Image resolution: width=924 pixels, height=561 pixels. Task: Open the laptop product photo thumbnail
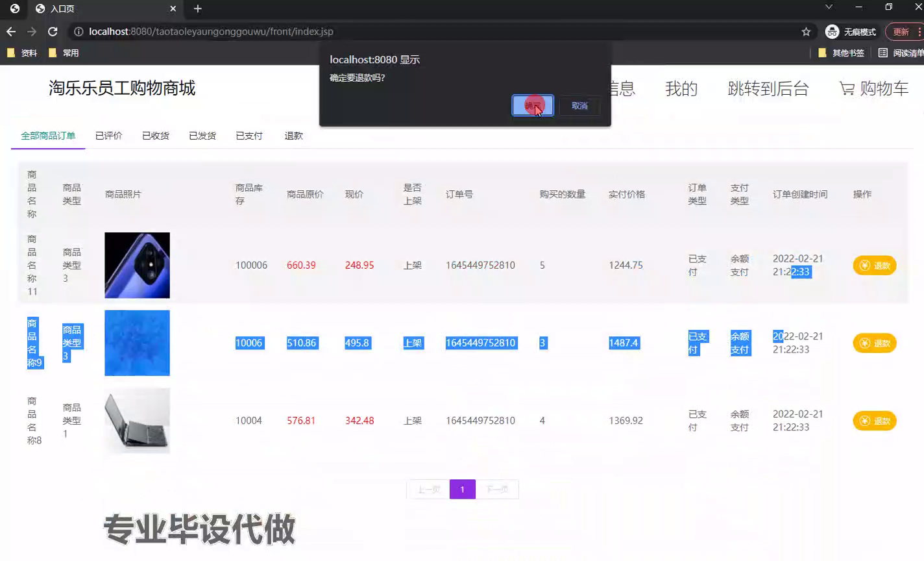coord(138,421)
